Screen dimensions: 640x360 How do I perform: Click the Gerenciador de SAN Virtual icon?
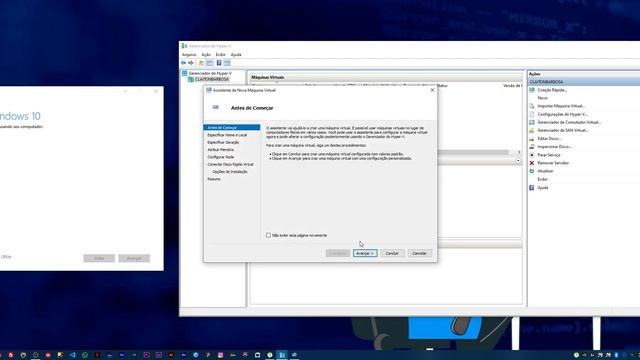click(x=532, y=130)
